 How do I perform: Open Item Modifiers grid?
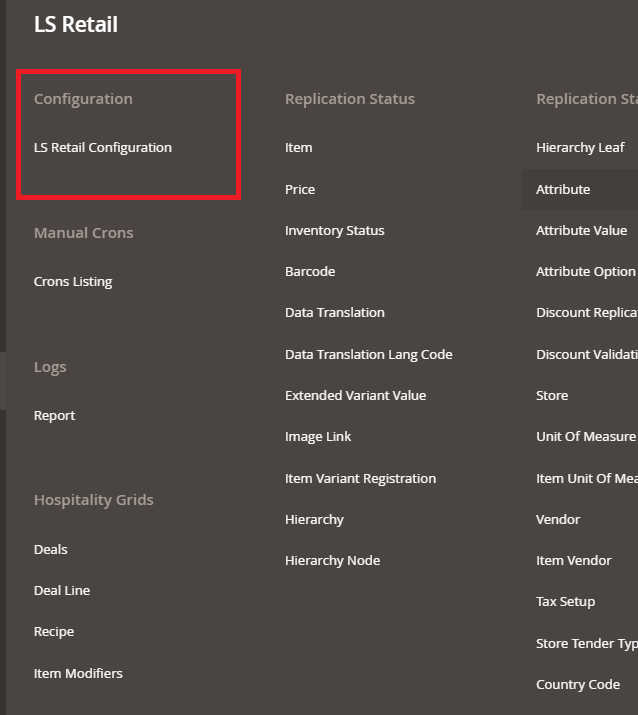pos(78,674)
